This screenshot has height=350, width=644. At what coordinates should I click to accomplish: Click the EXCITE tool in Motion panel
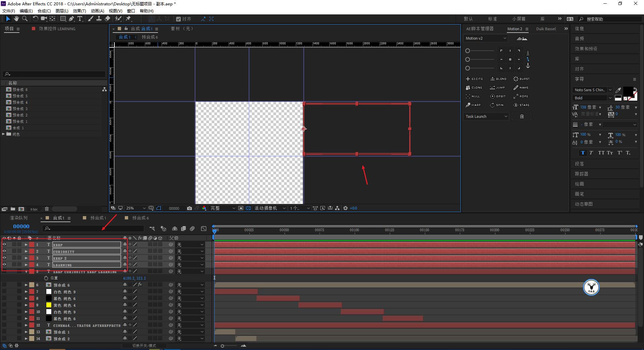474,79
